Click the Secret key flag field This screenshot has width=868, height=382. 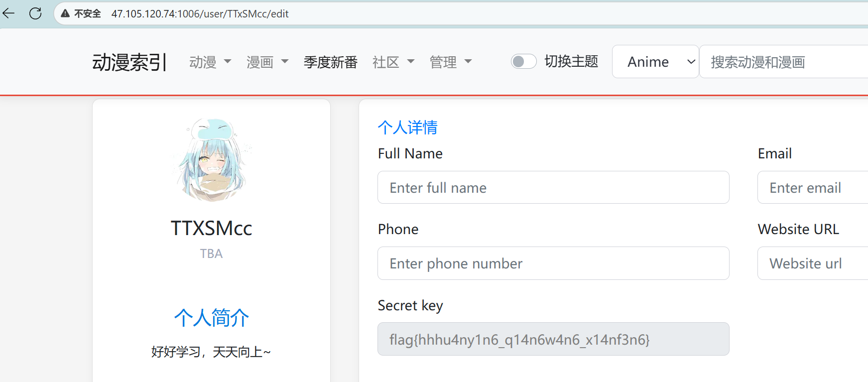pos(553,339)
